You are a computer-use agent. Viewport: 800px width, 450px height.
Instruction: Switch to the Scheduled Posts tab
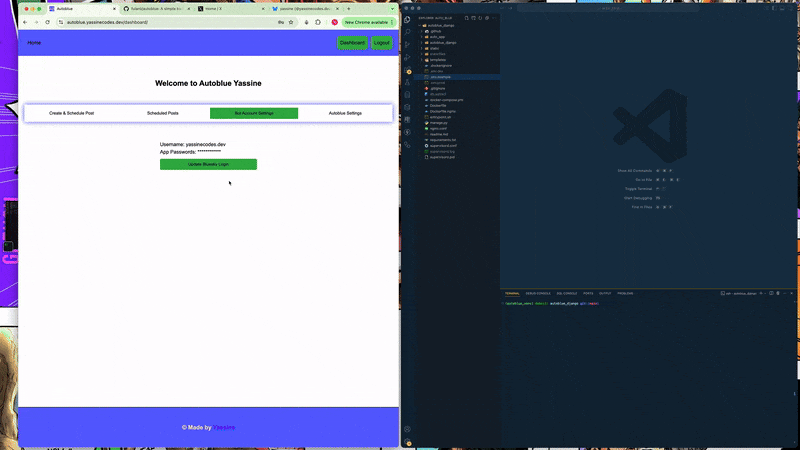tap(163, 114)
